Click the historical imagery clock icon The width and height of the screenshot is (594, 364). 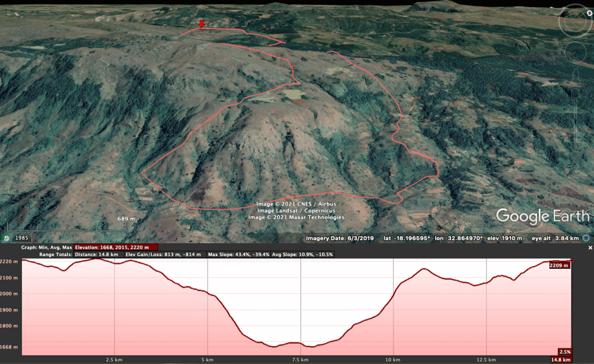click(x=6, y=238)
